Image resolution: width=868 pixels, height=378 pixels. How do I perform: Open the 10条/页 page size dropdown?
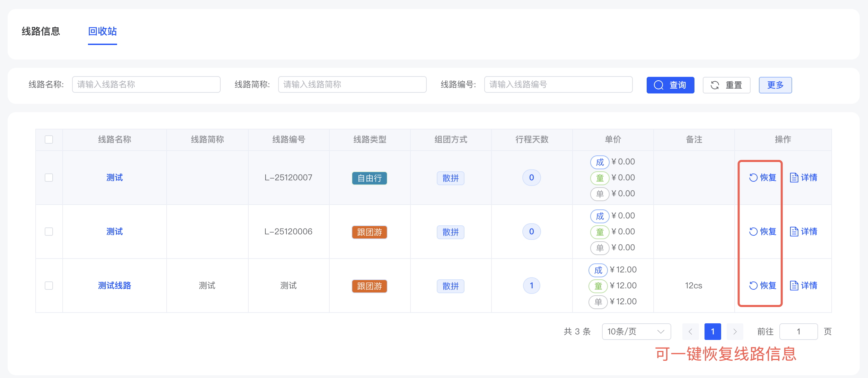(x=636, y=331)
